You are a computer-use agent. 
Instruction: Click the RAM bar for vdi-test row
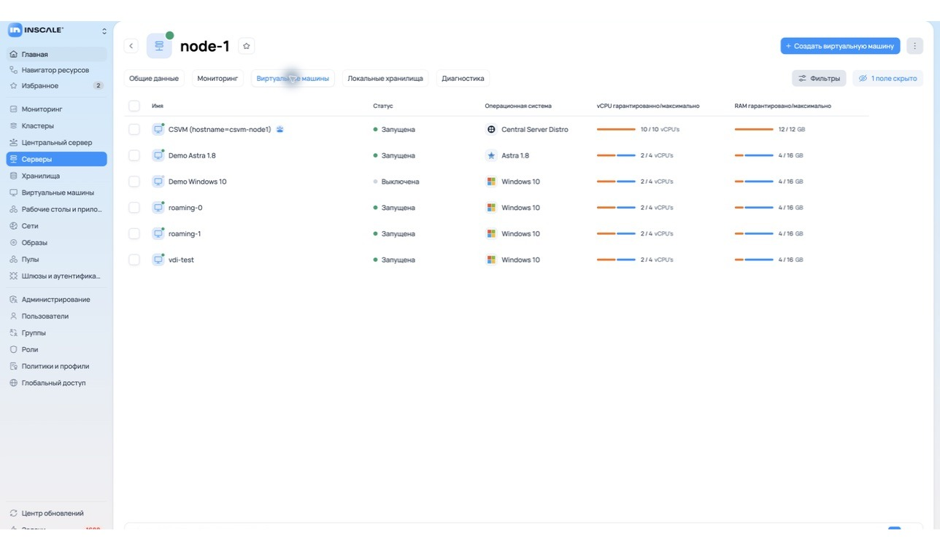754,260
